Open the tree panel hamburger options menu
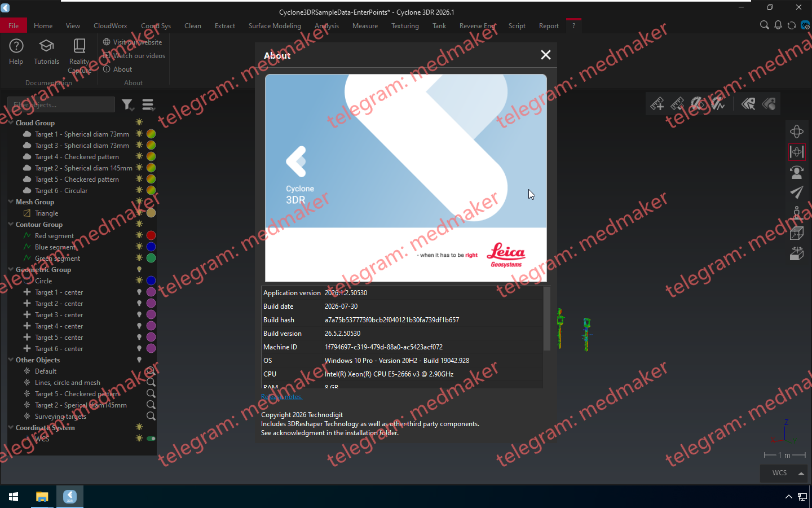The image size is (812, 508). [148, 104]
